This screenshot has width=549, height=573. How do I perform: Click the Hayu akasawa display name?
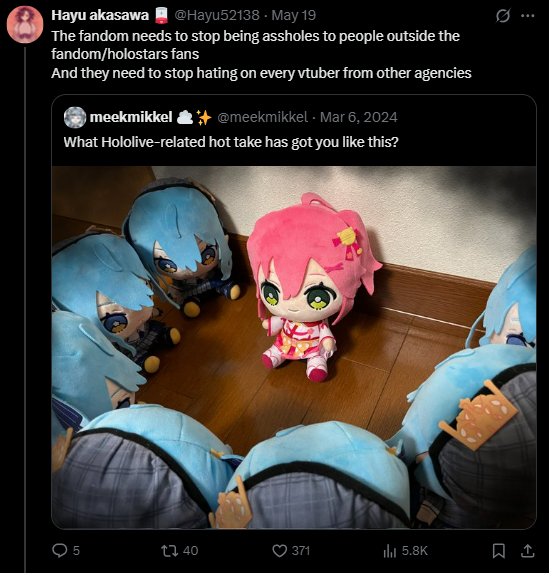click(x=100, y=15)
